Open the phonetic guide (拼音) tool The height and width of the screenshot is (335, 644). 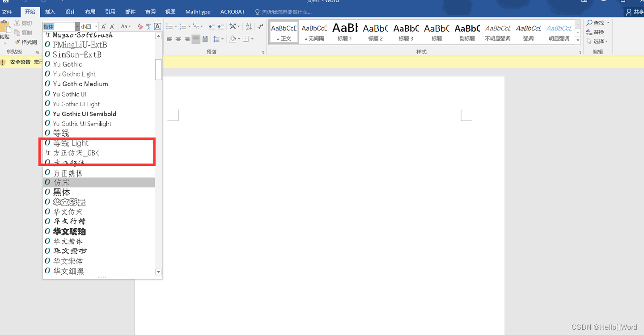148,27
